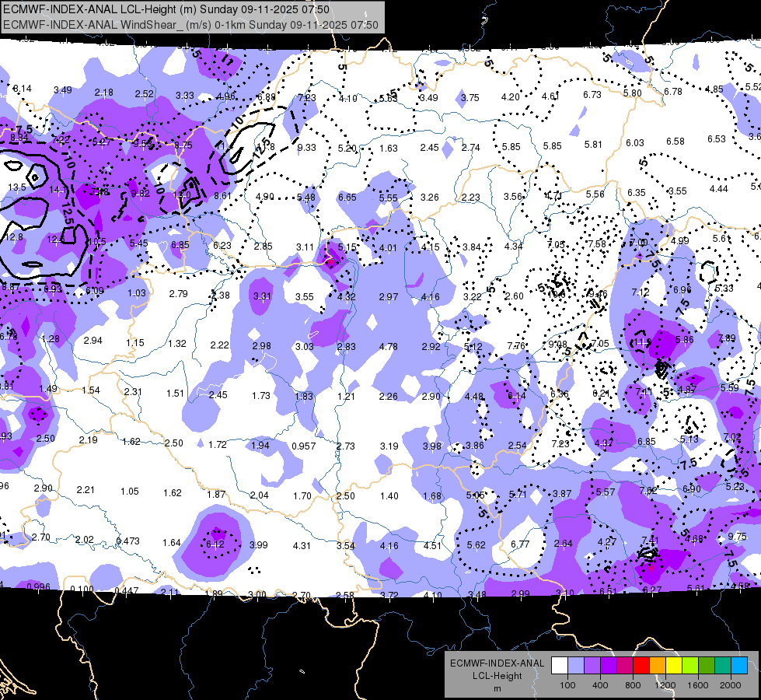Select the bright blue legend swatch
The width and height of the screenshot is (761, 700).
(739, 665)
